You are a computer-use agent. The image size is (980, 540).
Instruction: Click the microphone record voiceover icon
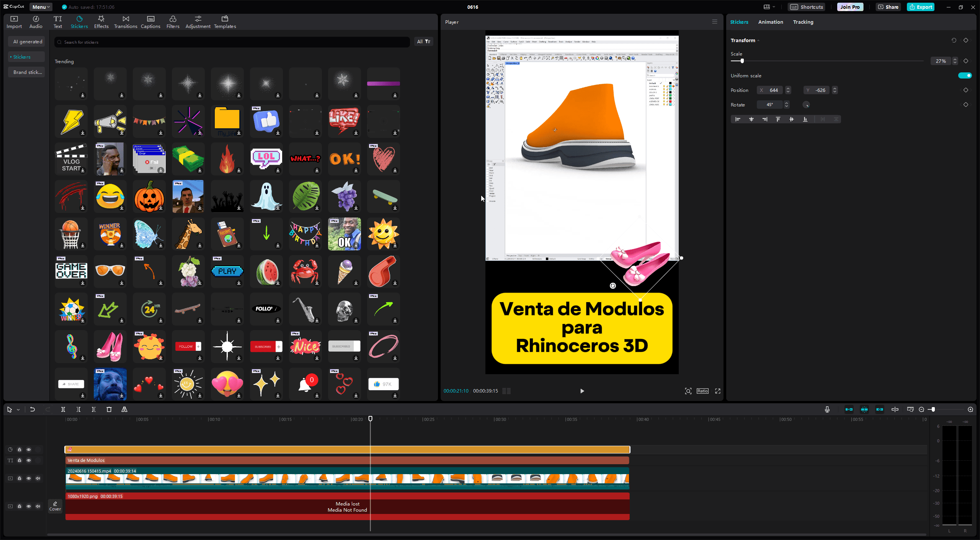pos(827,409)
